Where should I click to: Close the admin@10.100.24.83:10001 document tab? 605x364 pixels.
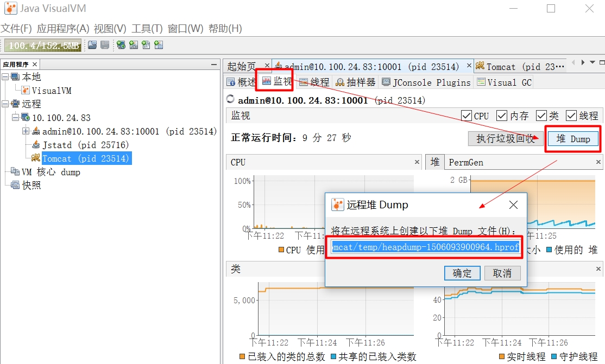[x=469, y=65]
